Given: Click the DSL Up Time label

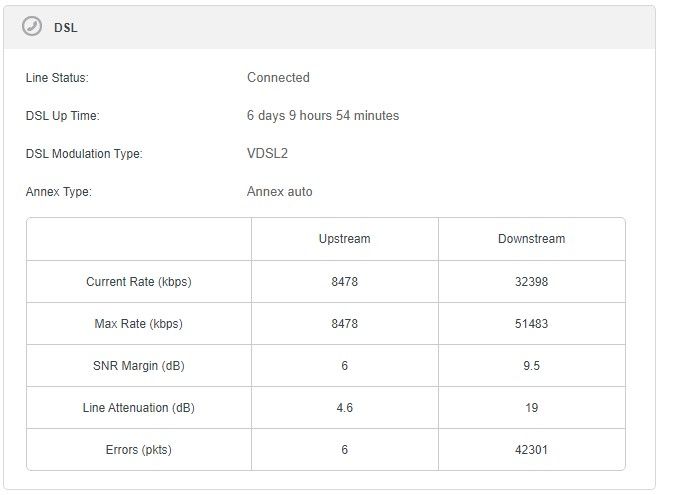Looking at the screenshot, I should (62, 116).
